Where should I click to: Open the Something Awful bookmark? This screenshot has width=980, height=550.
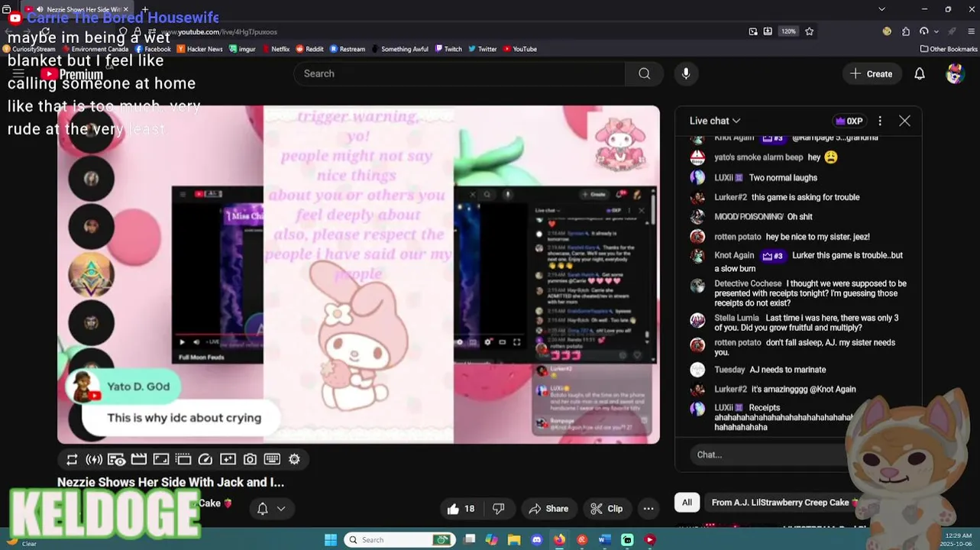pyautogui.click(x=399, y=49)
